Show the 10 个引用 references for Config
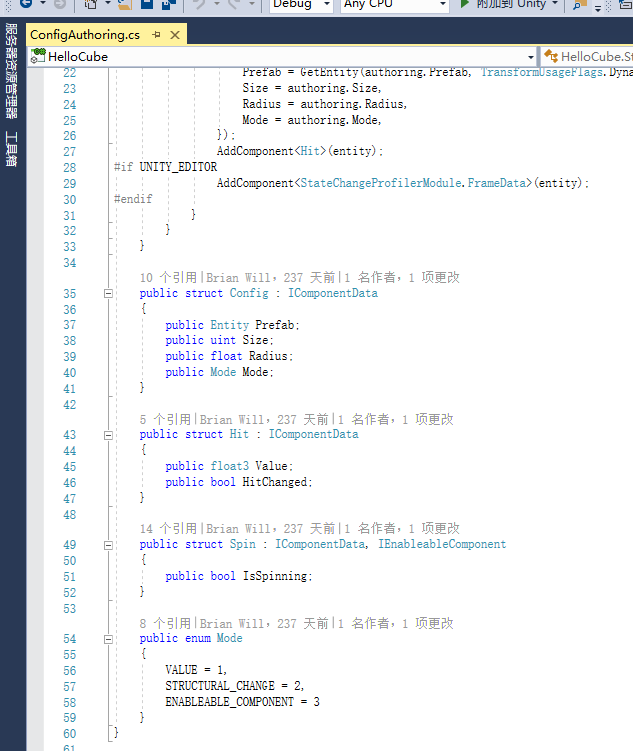The width and height of the screenshot is (633, 751). pyautogui.click(x=169, y=277)
